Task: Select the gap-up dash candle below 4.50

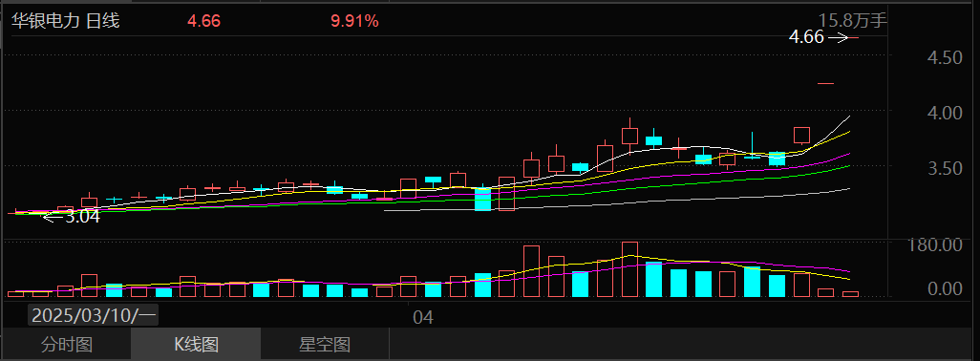Action: coord(826,83)
